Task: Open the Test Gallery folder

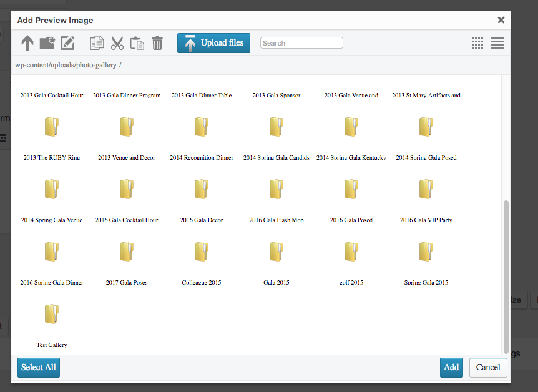Action: 52,314
